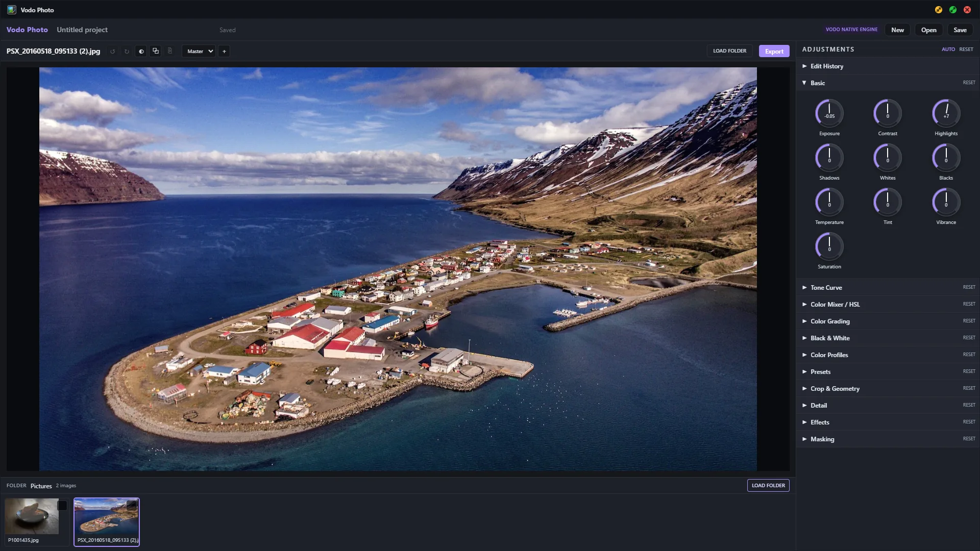Tick the checkbox on P1001435.jpg thumbnail
The height and width of the screenshot is (551, 980).
tap(62, 506)
